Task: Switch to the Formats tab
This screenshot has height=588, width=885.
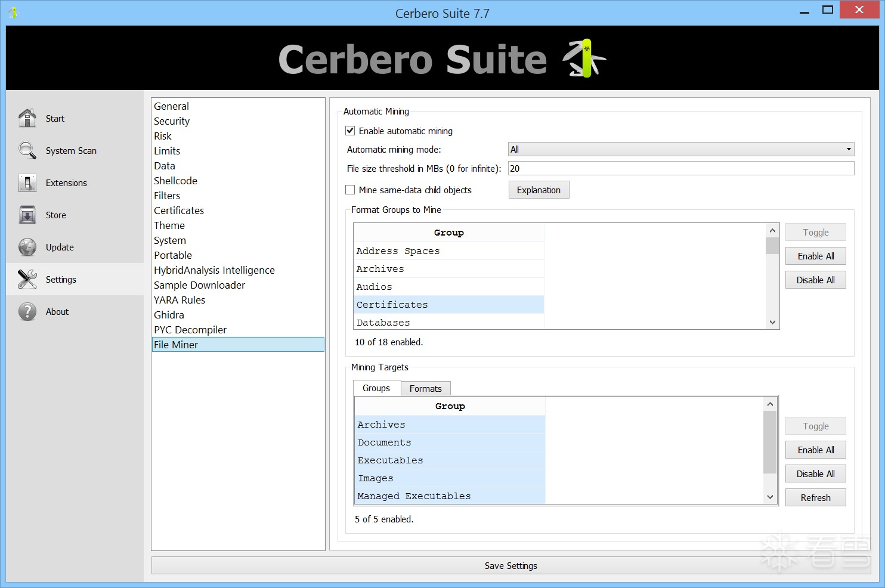Action: pos(426,388)
